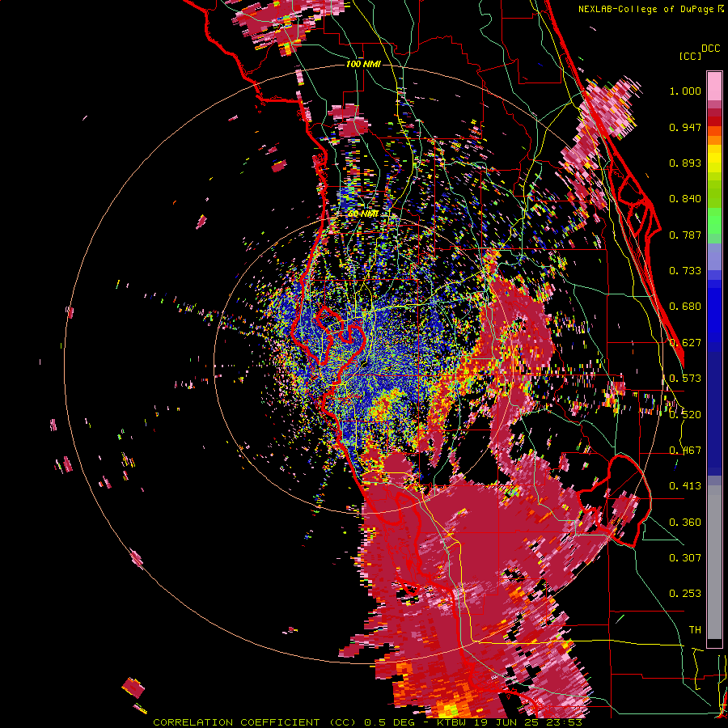The height and width of the screenshot is (728, 728).
Task: Select the 0.413 color scale value
Action: (685, 486)
